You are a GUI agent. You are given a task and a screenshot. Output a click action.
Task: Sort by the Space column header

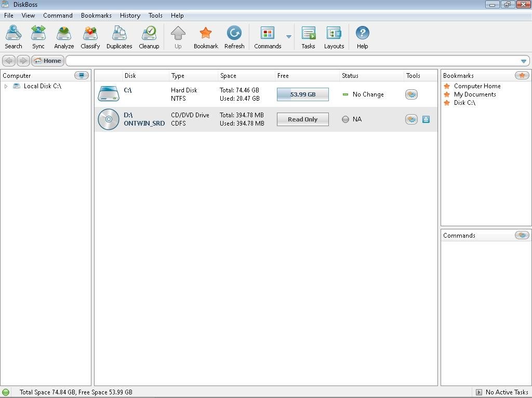[x=246, y=76]
